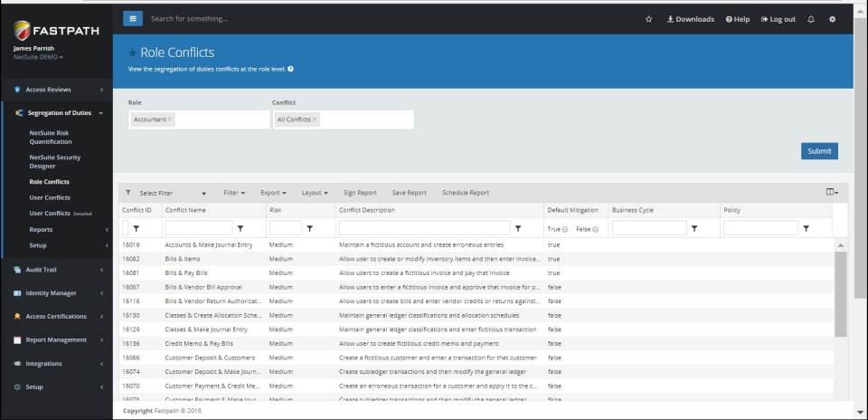Open the settings gear icon in top bar
Image resolution: width=868 pixels, height=420 pixels.
click(x=832, y=19)
